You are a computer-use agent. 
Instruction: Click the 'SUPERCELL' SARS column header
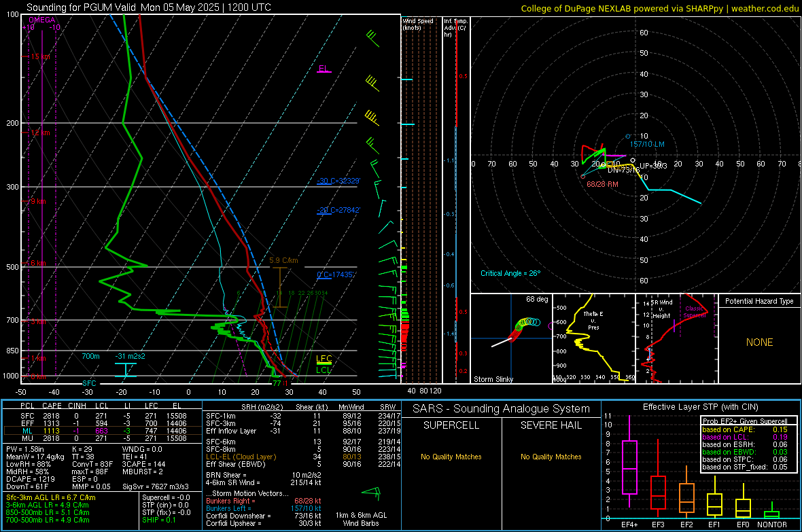451,425
